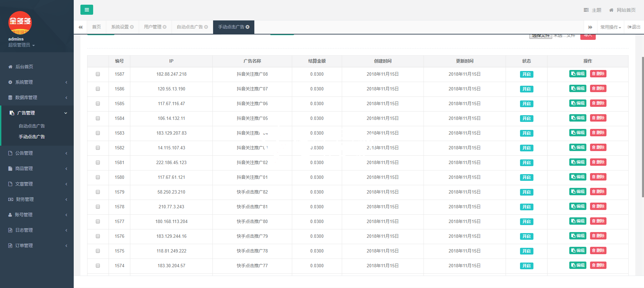Screen dimensions: 644x288
Task: Toggle 开启 status for row 1587
Action: 526,74
